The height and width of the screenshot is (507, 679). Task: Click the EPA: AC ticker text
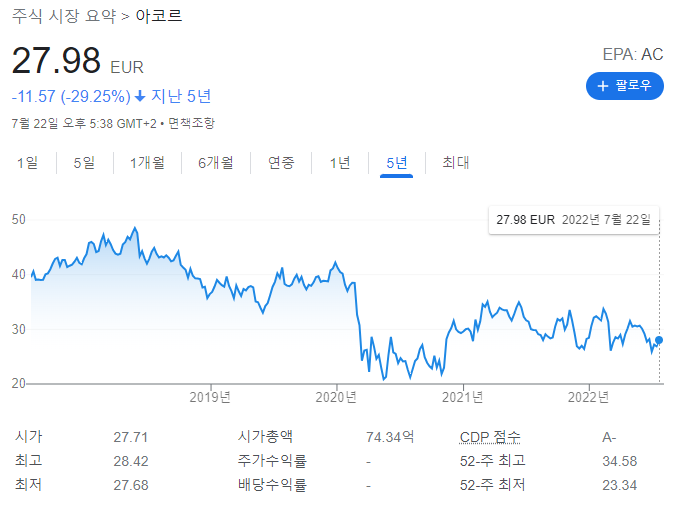(x=633, y=55)
